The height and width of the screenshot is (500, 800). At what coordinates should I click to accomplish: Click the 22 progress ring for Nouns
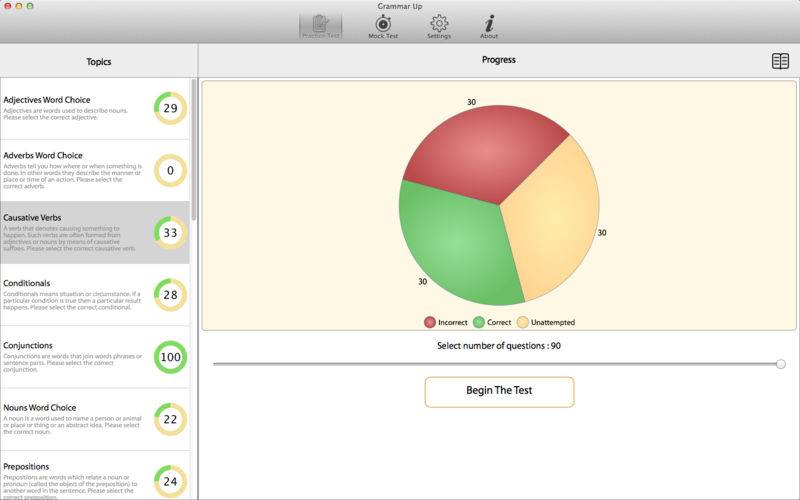[x=170, y=419]
